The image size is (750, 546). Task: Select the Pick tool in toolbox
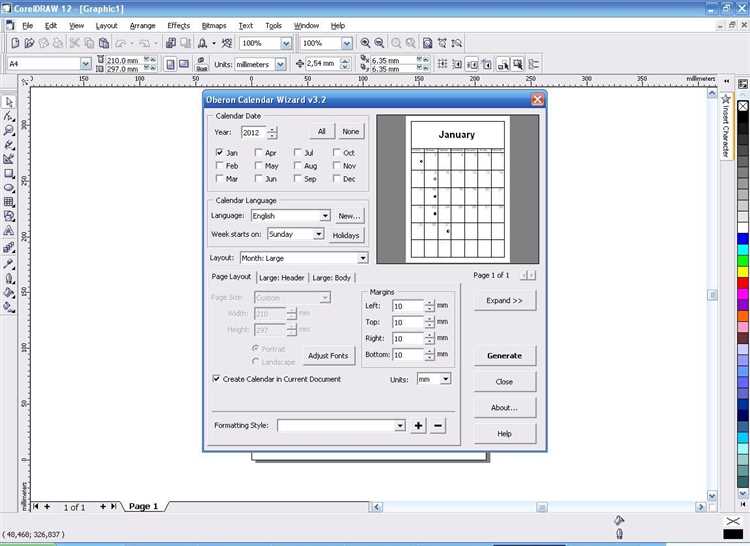pyautogui.click(x=9, y=102)
